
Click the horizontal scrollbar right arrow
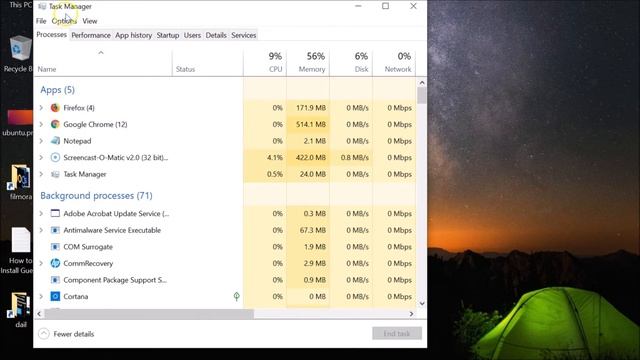click(x=411, y=314)
